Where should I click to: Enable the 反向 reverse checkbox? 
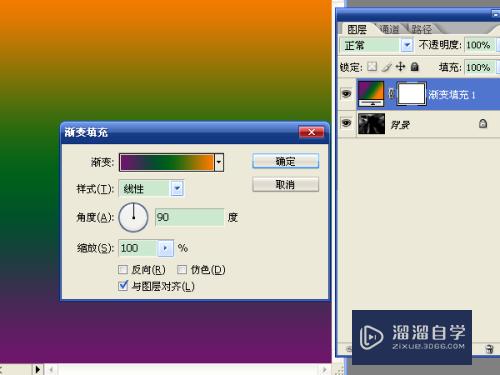(x=123, y=269)
